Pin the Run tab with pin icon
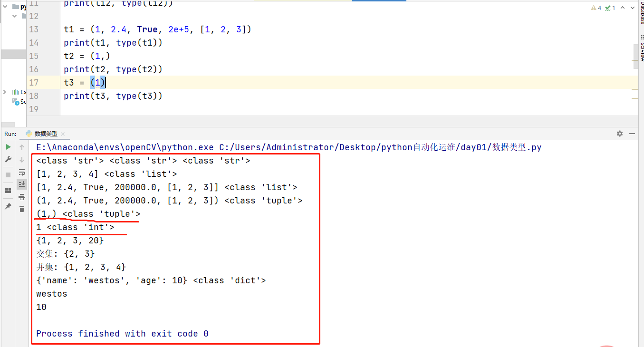 (8, 206)
